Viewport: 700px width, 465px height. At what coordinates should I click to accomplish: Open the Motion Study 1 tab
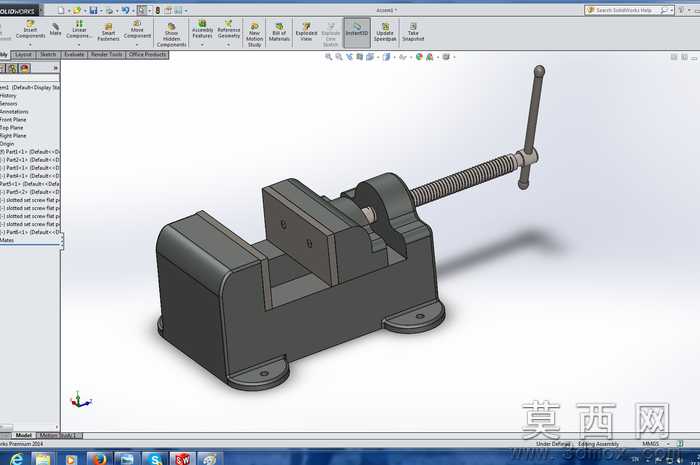click(59, 435)
